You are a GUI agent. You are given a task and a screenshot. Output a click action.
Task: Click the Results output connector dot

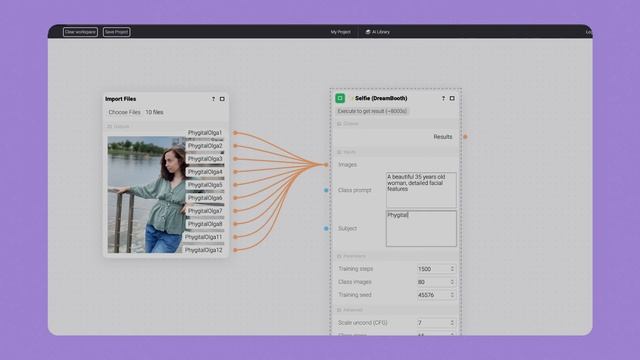[465, 137]
